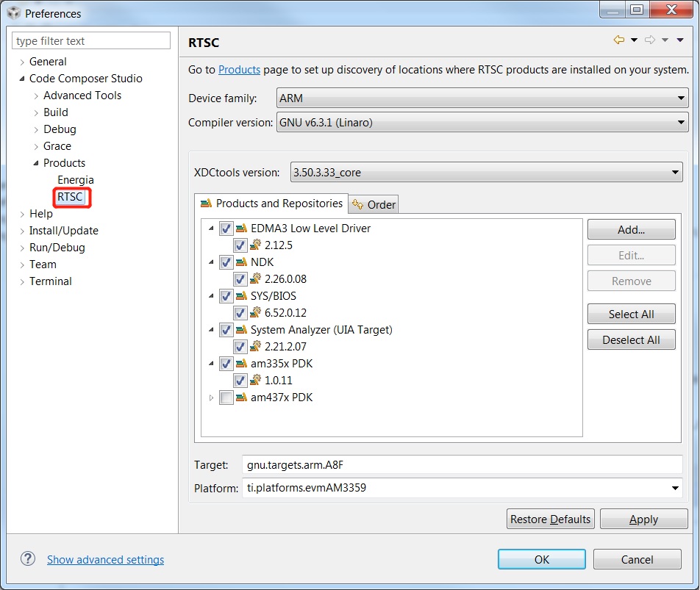This screenshot has width=700, height=590.
Task: Uncheck the 2.12.5 version checkbox
Action: tap(240, 245)
